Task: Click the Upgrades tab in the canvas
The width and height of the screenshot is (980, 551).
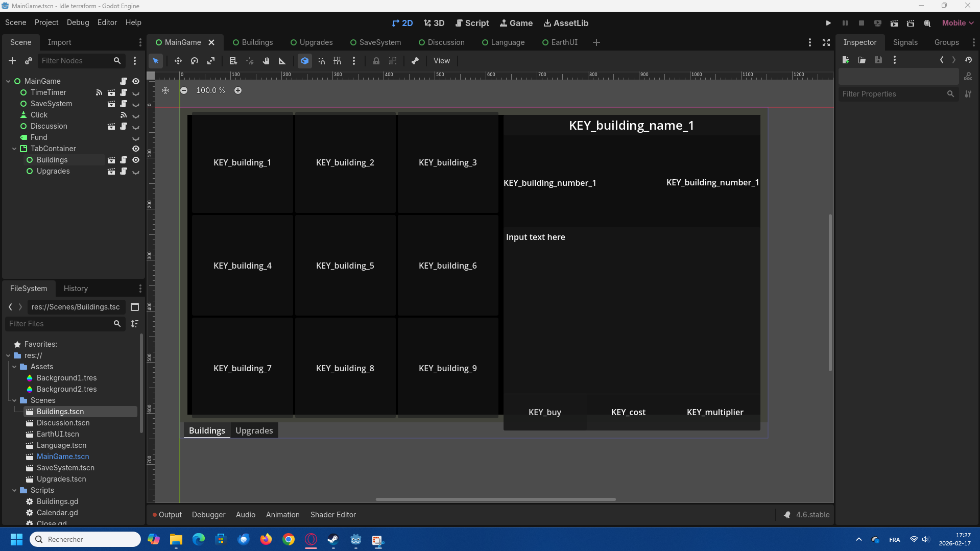Action: point(254,430)
